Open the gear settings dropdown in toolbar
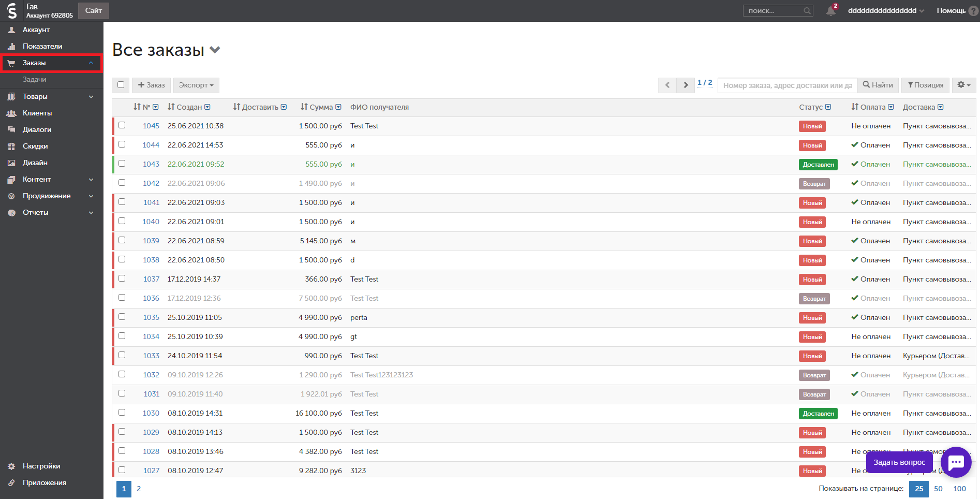Image resolution: width=980 pixels, height=499 pixels. pos(963,85)
